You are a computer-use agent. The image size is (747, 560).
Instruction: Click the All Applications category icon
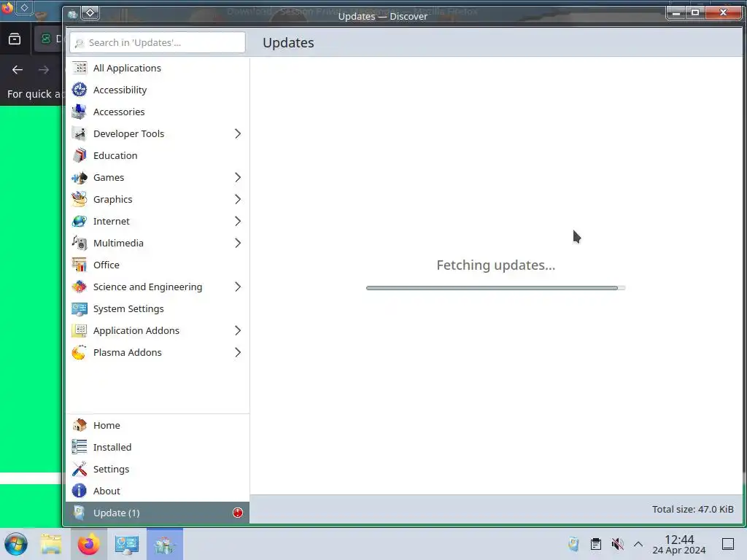click(79, 68)
